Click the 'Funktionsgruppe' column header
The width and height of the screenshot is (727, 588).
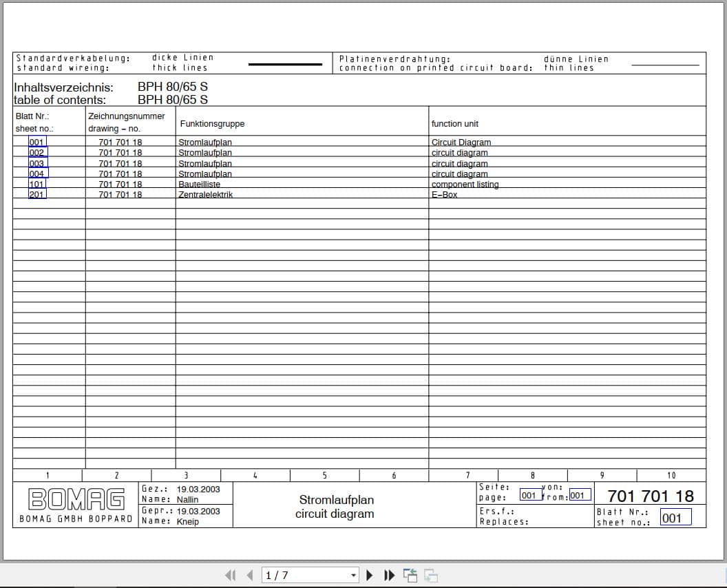pyautogui.click(x=212, y=124)
